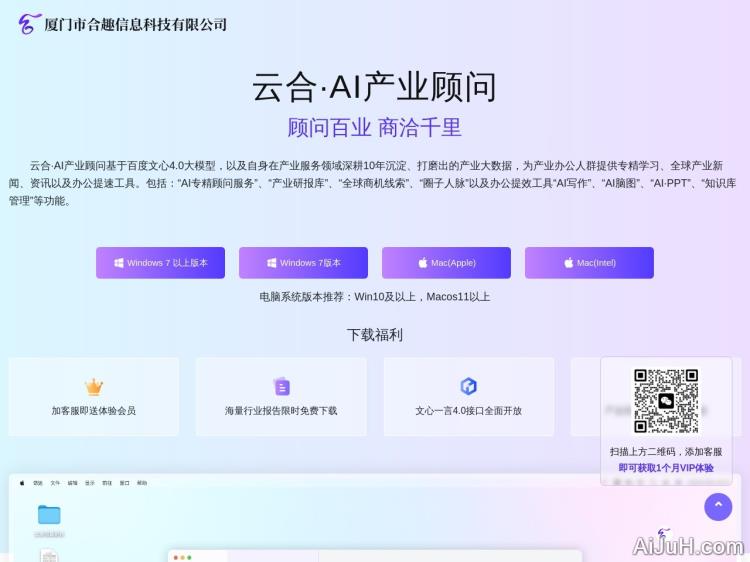Click the 厦门市合趣信息科技有限公司 company name
Screen dimensions: 750x562
point(135,24)
